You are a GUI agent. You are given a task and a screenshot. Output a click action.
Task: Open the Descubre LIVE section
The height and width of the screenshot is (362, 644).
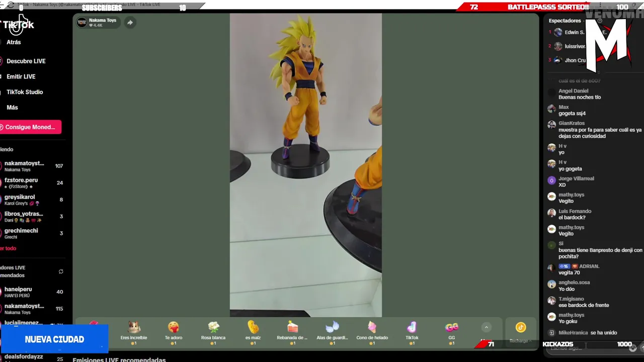(26, 61)
